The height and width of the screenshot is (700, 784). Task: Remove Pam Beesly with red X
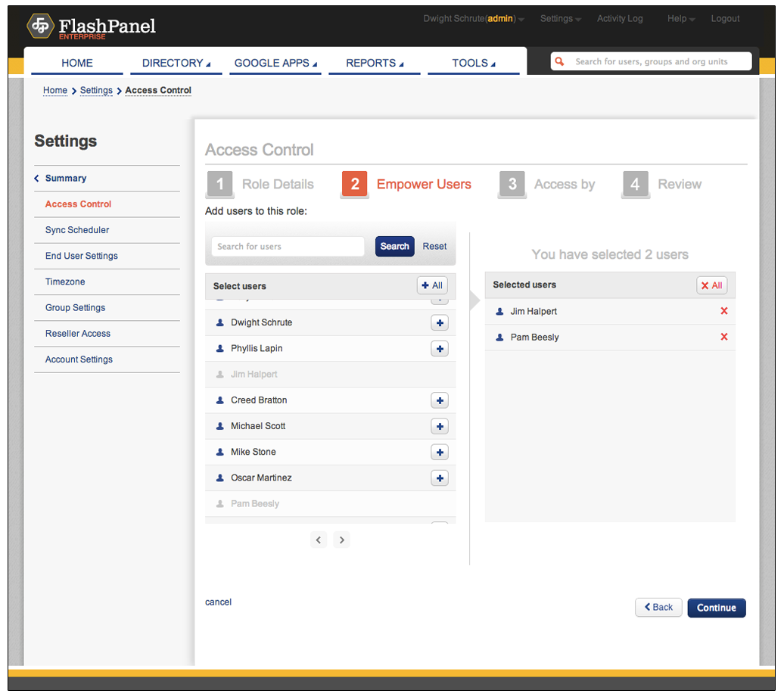coord(723,338)
